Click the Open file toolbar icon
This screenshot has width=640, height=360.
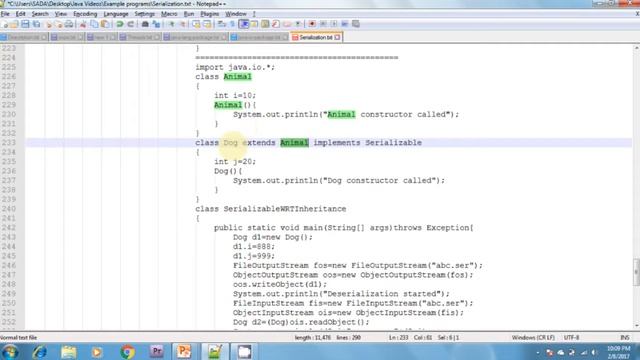tap(14, 24)
